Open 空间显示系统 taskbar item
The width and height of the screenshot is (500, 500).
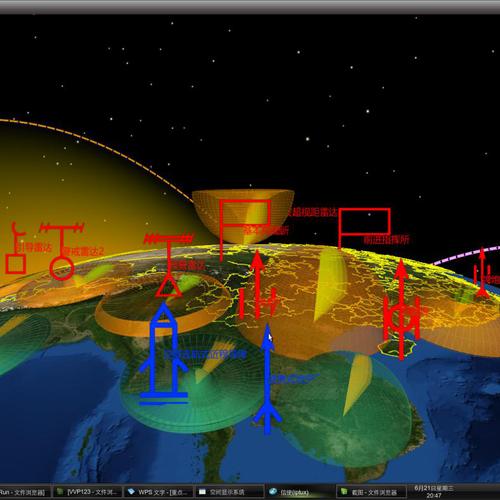pyautogui.click(x=230, y=492)
